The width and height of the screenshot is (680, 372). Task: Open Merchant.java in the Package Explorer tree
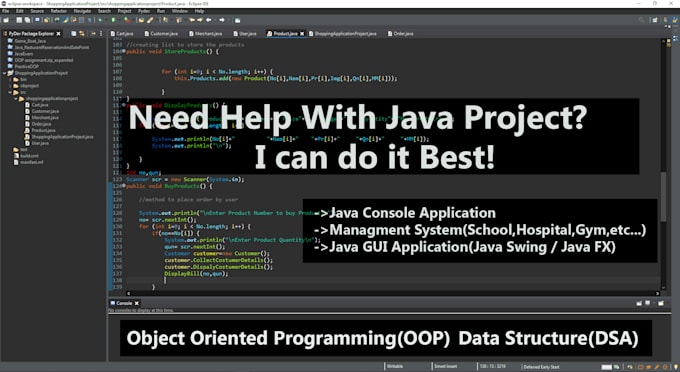42,117
